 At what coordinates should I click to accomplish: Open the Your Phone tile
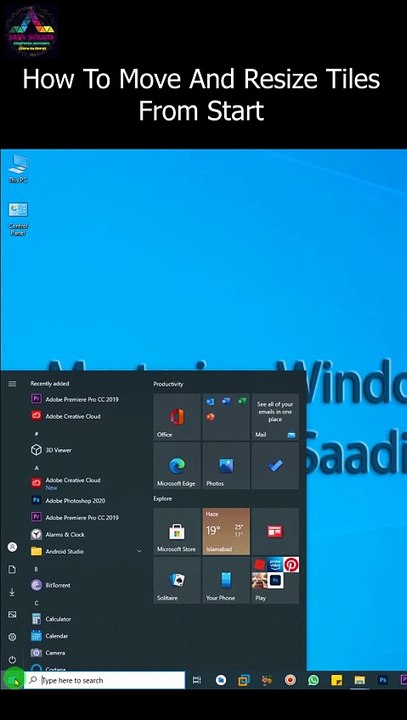pyautogui.click(x=226, y=580)
